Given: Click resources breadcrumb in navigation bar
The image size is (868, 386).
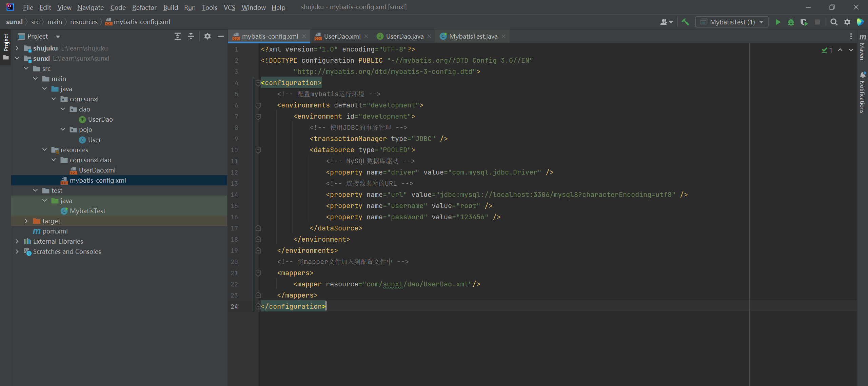Looking at the screenshot, I should coord(84,22).
